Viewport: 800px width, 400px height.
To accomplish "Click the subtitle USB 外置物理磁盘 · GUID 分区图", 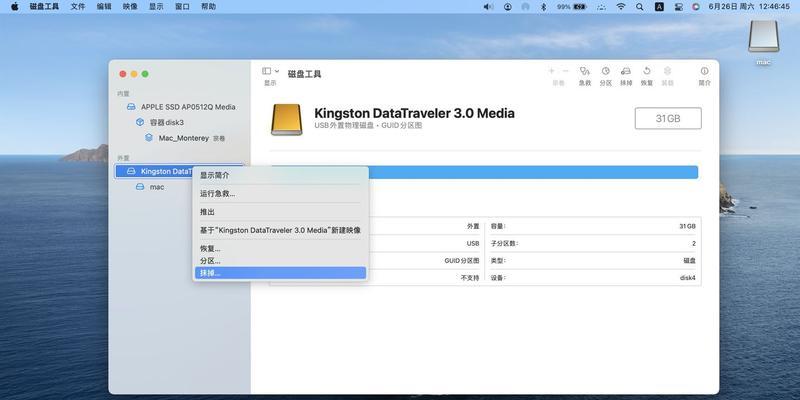I will click(x=368, y=126).
